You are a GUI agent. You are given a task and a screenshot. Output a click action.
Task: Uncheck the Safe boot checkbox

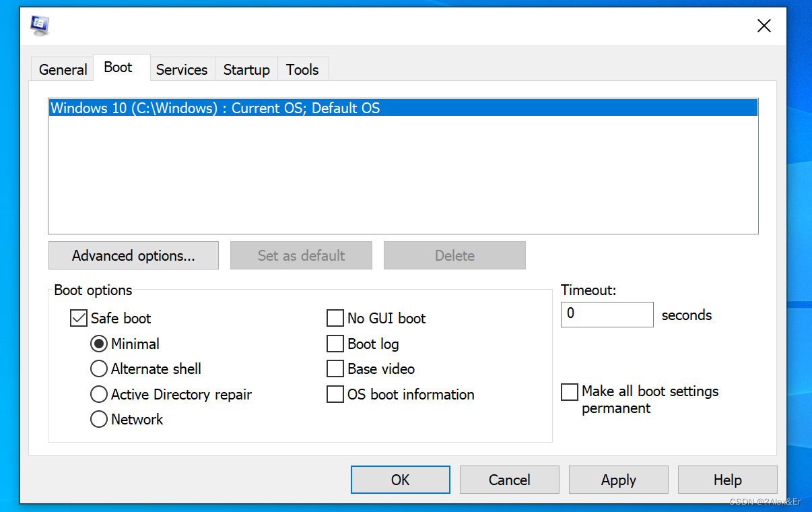point(79,318)
